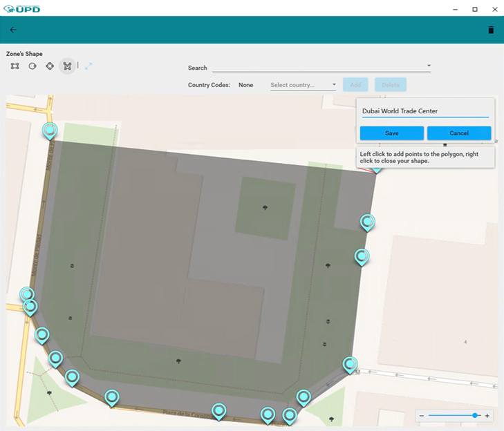This screenshot has height=431, width=504.
Task: Zoom in with the plus icon
Action: (x=487, y=416)
